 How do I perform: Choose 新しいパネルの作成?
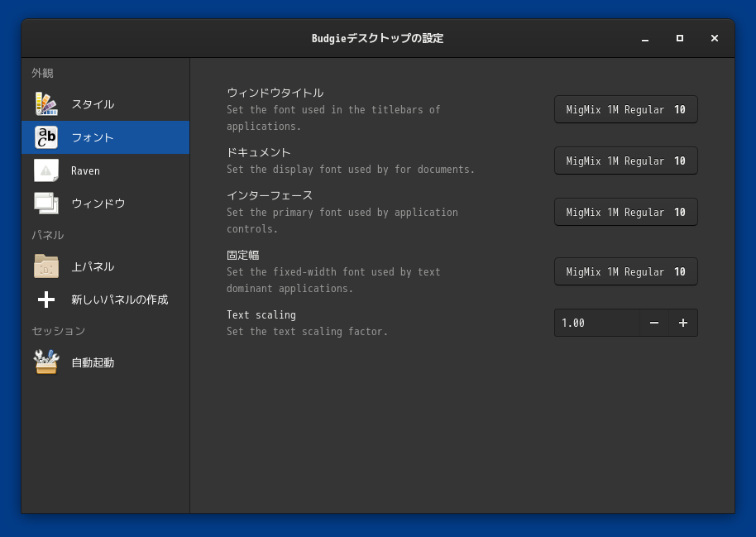coord(106,300)
